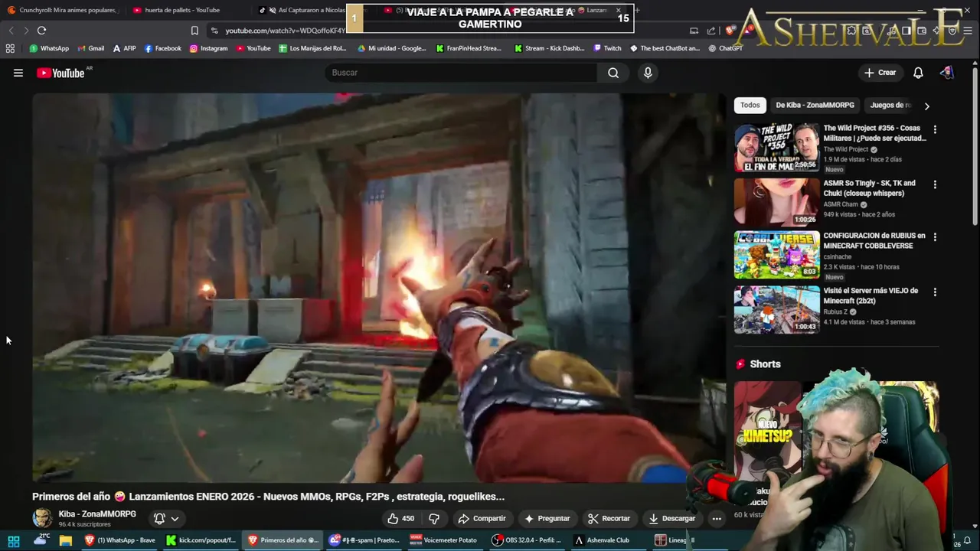980x551 pixels.
Task: Open options for CONFIGURACION de RUBIUS video
Action: 935,237
